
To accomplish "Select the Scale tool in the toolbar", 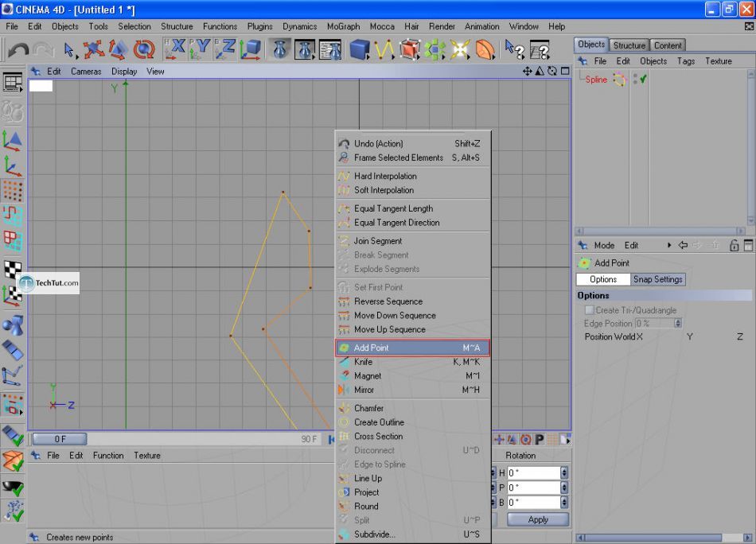I will click(119, 49).
